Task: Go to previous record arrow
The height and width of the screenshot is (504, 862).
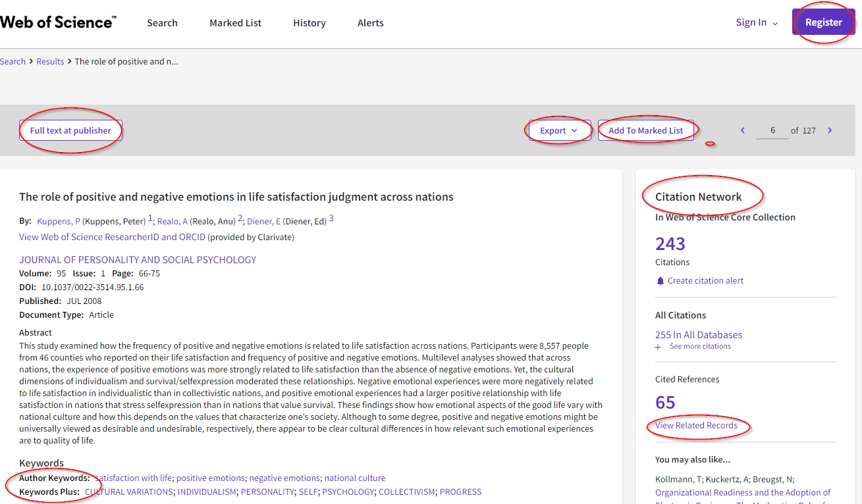Action: tap(743, 130)
